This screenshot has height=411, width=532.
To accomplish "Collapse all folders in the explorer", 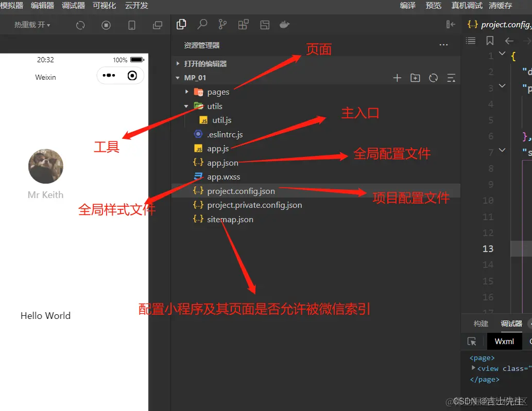I will (451, 77).
